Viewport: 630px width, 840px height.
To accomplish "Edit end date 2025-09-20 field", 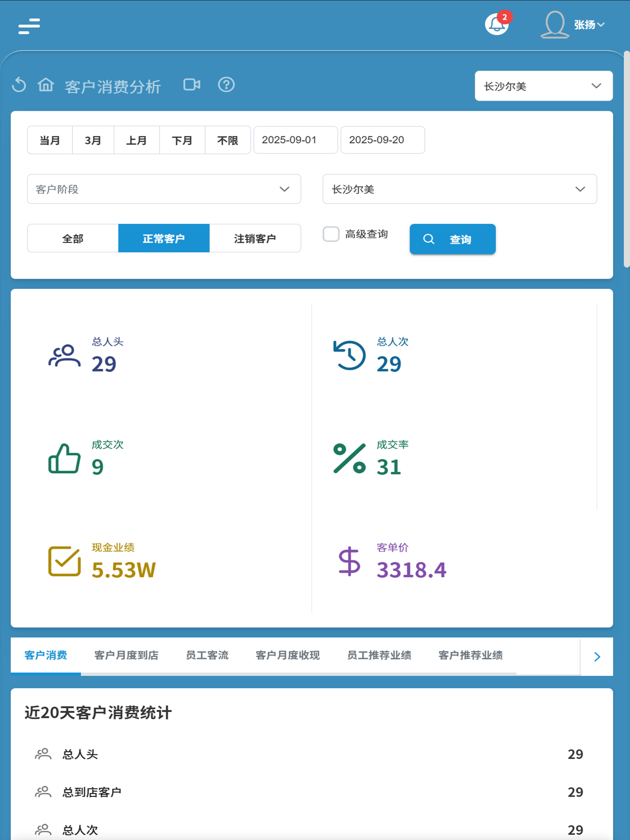I will pos(383,140).
